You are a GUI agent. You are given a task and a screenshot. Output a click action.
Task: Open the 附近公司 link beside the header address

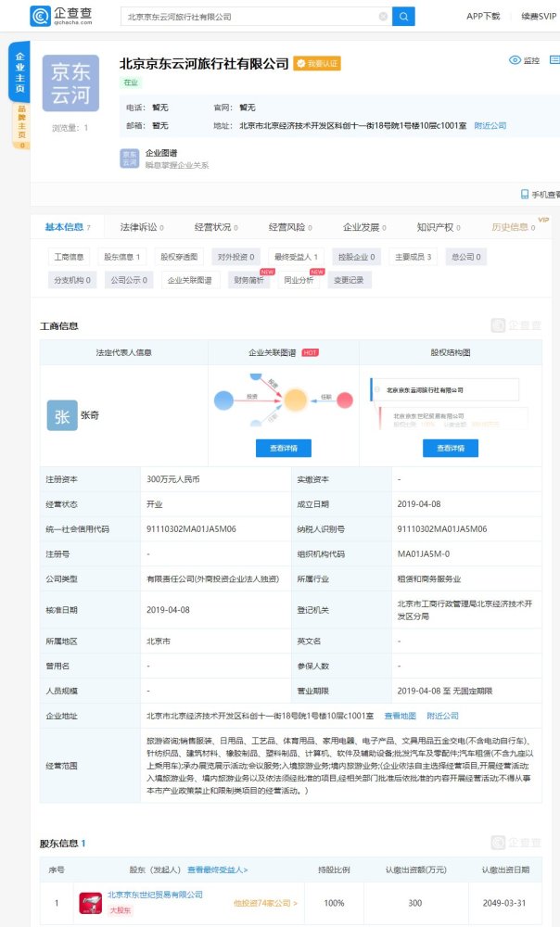point(490,125)
